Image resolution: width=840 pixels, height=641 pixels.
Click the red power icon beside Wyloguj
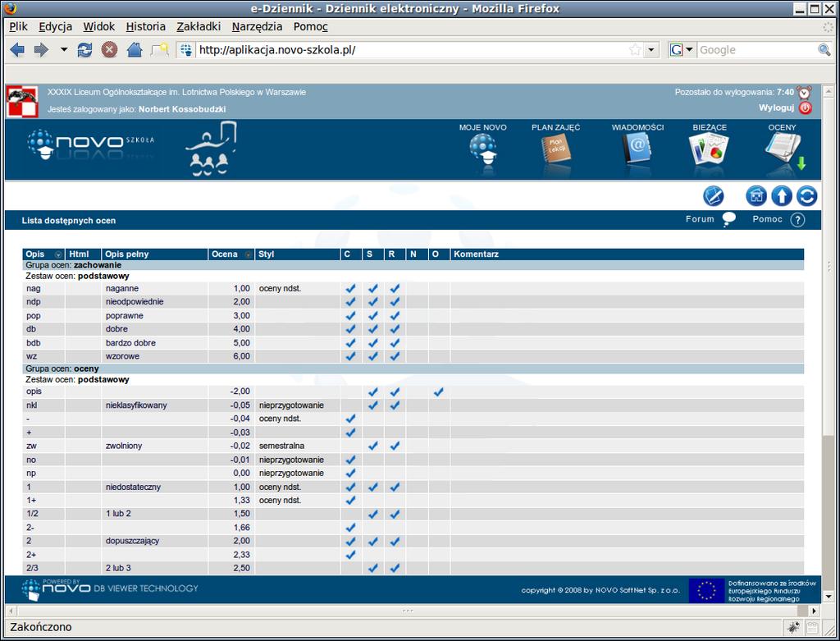pos(806,108)
